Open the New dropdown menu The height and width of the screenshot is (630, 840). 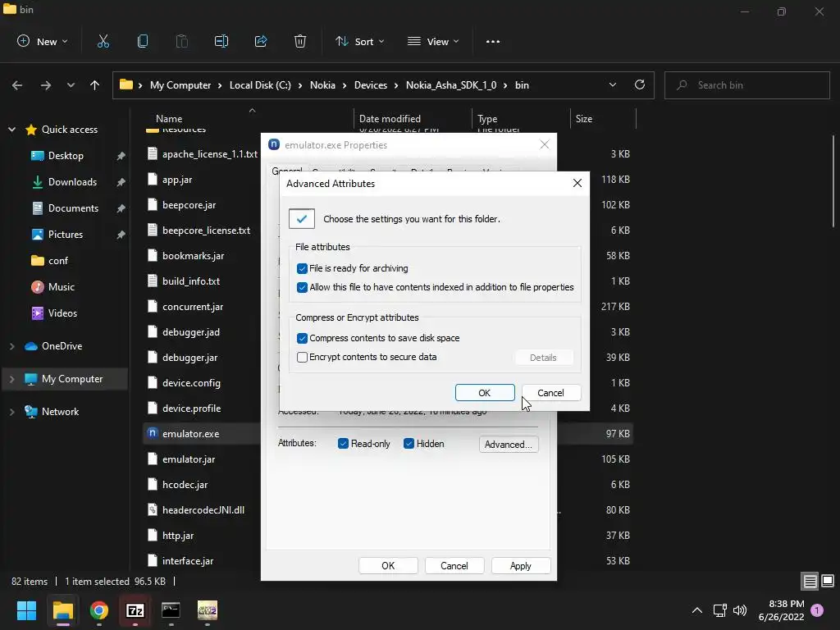pyautogui.click(x=43, y=41)
